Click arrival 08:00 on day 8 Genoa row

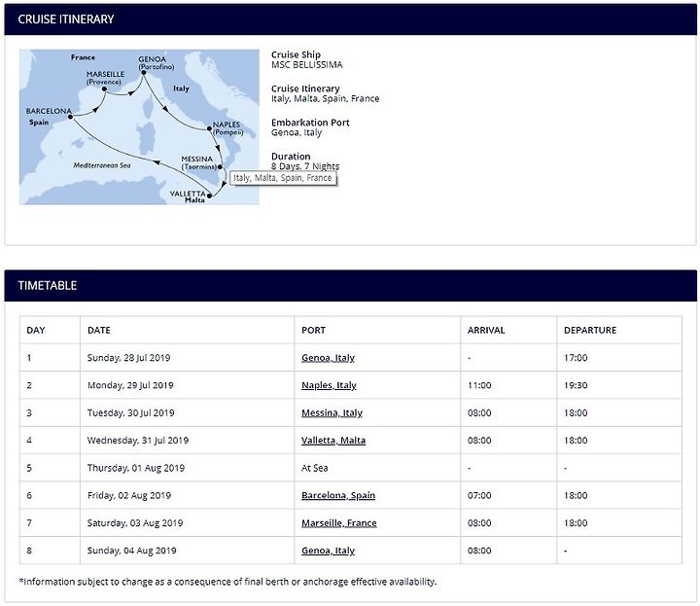pyautogui.click(x=479, y=551)
